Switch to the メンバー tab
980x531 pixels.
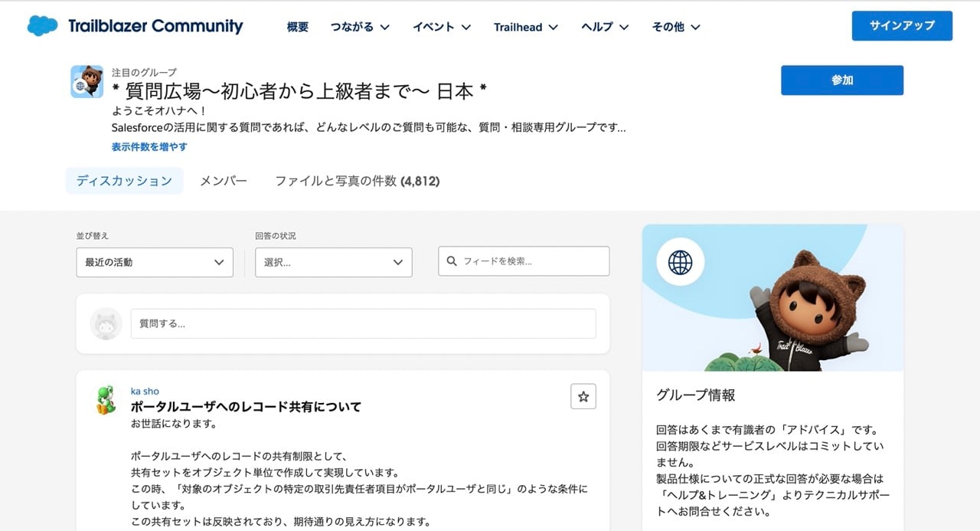pos(224,181)
